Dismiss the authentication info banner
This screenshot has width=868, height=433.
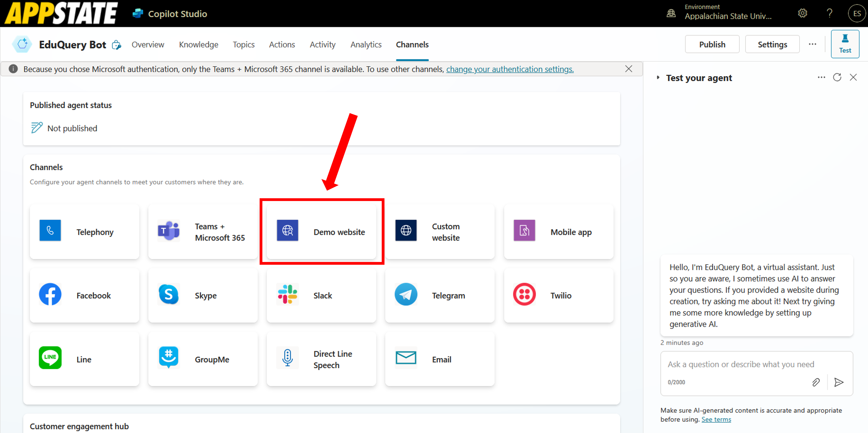pos(629,69)
